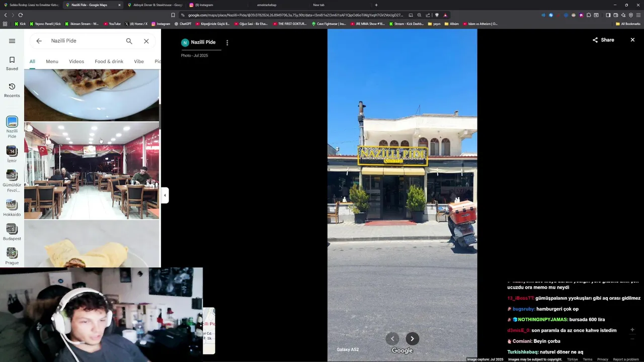This screenshot has height=362, width=644.
Task: Open the Nazilli Pide recent item in sidebar
Action: [12, 127]
